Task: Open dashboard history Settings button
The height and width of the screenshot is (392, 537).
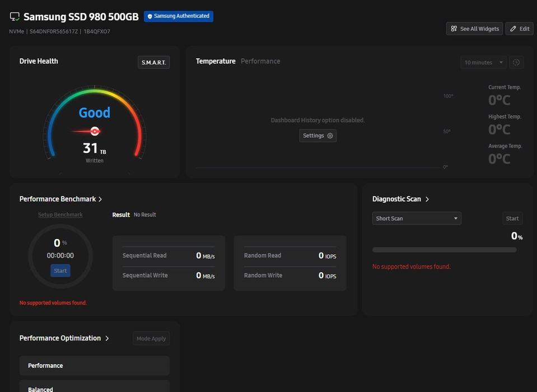Action: point(318,136)
